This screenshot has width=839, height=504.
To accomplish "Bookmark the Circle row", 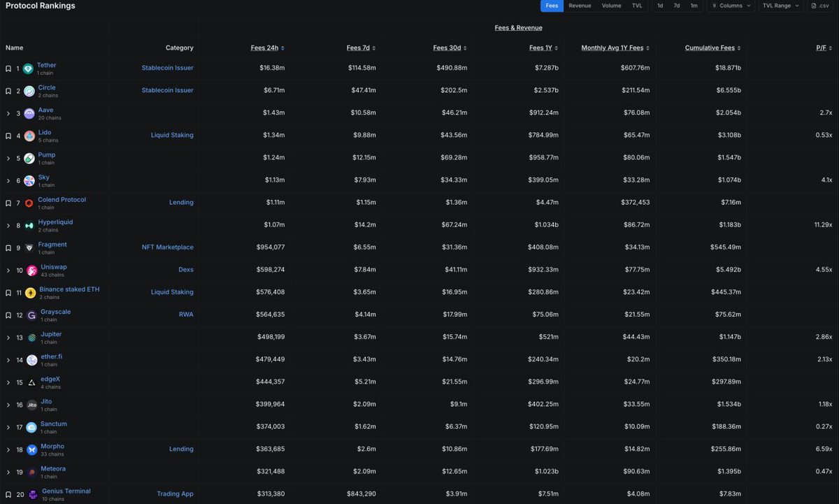I will tap(8, 91).
